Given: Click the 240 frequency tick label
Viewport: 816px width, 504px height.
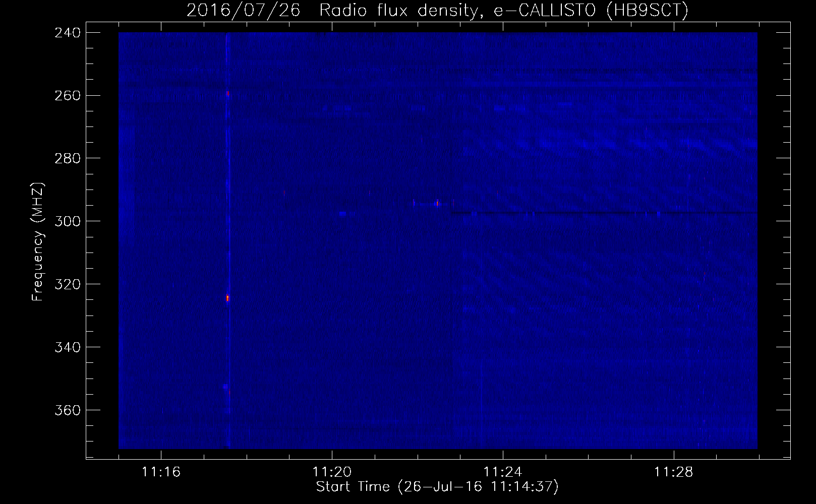Looking at the screenshot, I should 67,32.
